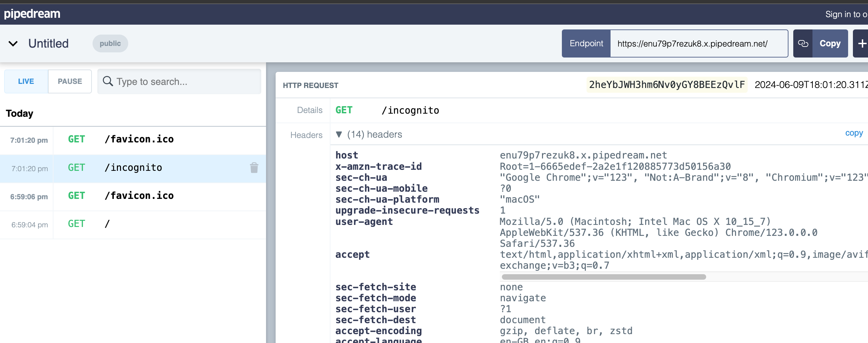
Task: Click the Type to search field
Action: point(185,82)
